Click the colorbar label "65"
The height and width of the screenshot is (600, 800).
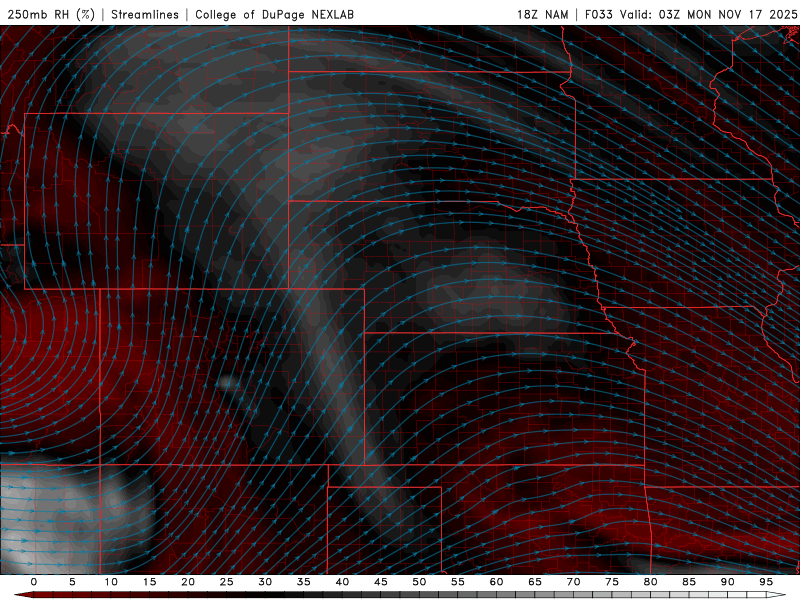[x=535, y=582]
